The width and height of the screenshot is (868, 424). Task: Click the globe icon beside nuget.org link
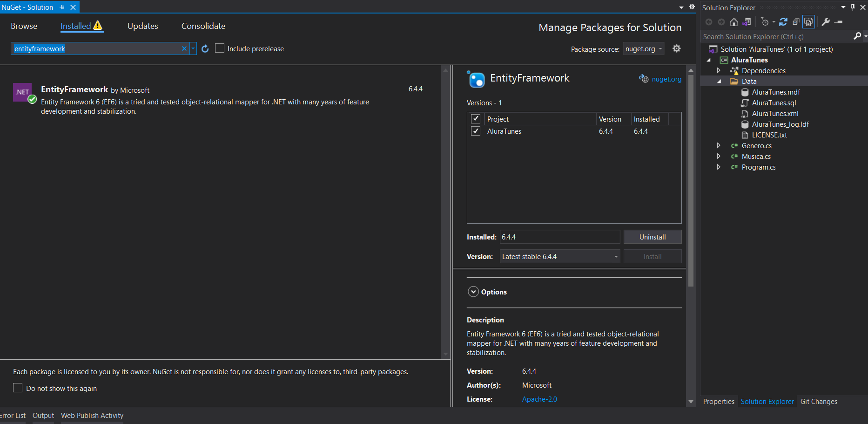coord(644,79)
